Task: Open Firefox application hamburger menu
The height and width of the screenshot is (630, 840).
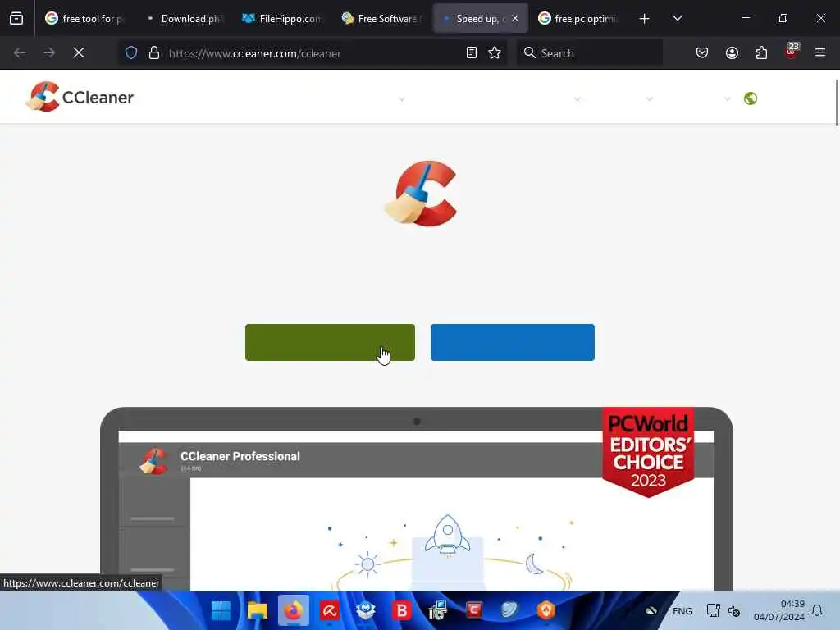Action: tap(820, 52)
